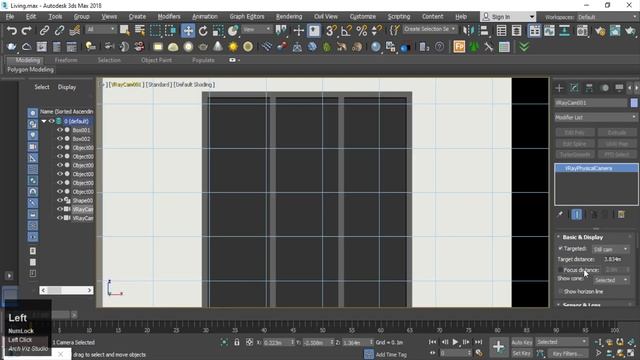Toggle the Angle Snap icon

(346, 31)
